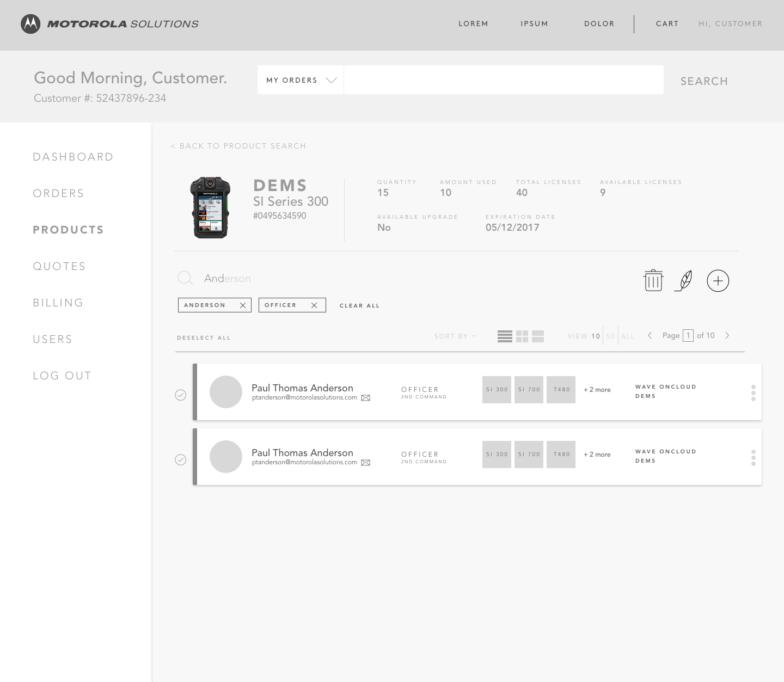Click the Motorola Solutions logo
The height and width of the screenshot is (682, 784).
coord(109,23)
